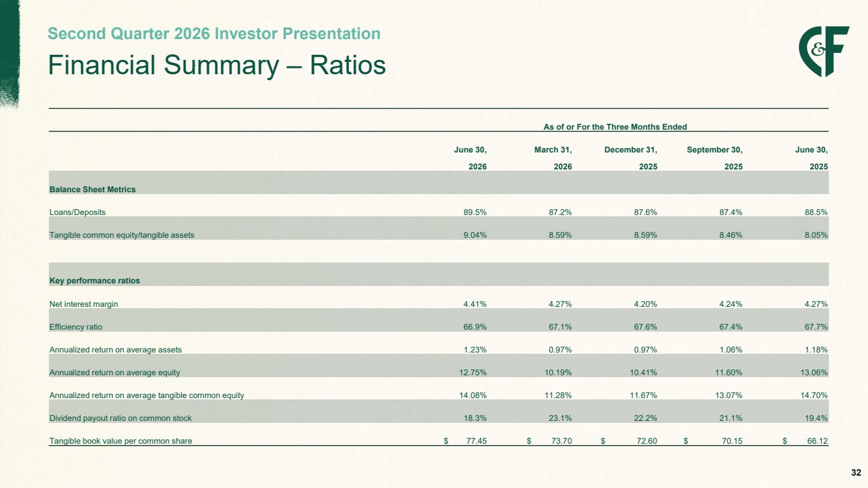Viewport: 868px width, 488px height.
Task: Click the 12.75% return on average equity value
Action: [x=472, y=373]
